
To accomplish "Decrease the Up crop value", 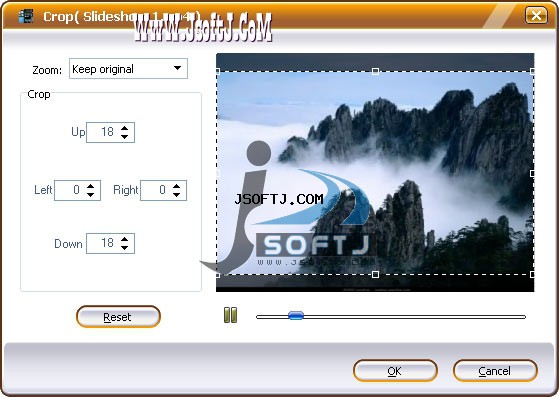I will [x=124, y=137].
